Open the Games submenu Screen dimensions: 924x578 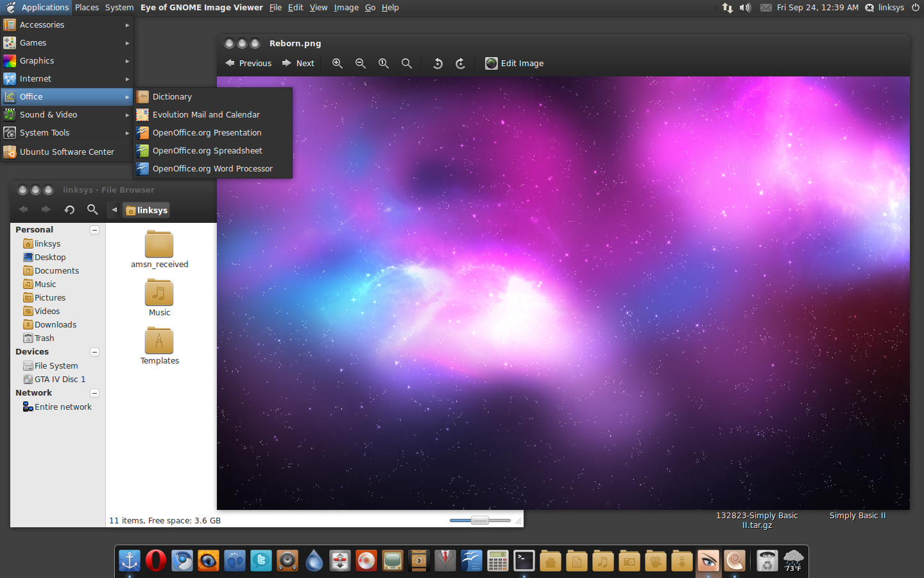pos(67,42)
